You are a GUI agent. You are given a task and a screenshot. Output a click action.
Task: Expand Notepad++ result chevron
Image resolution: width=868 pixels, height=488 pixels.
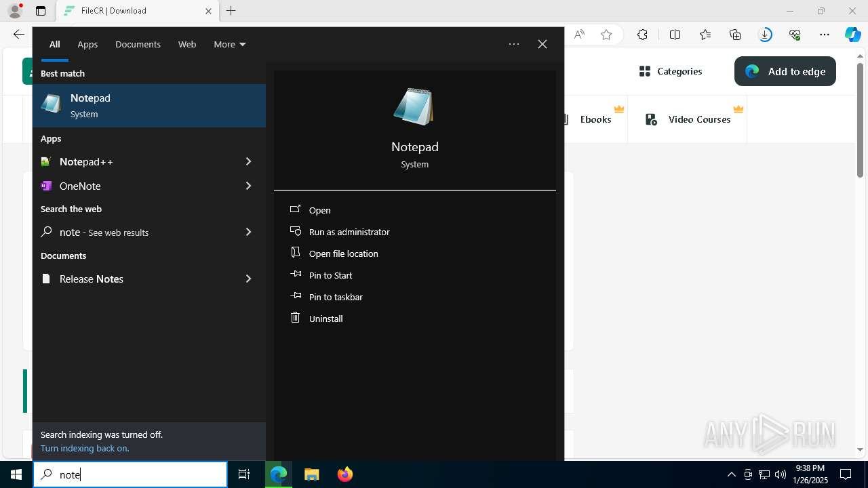[248, 161]
